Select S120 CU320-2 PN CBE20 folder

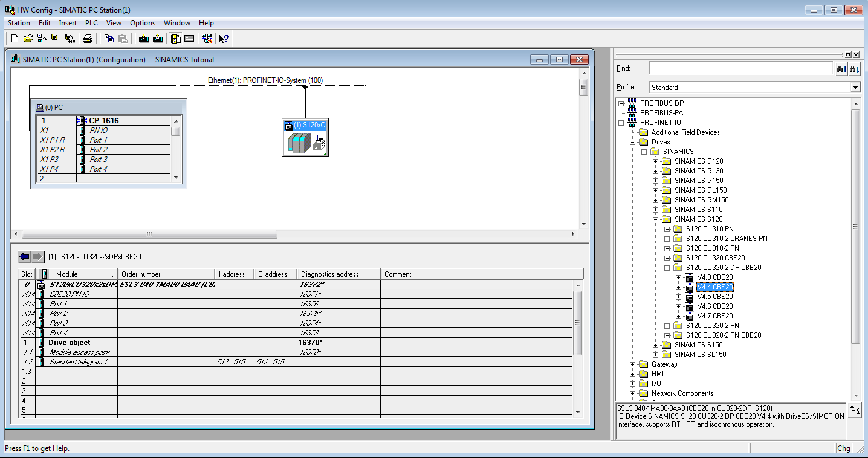(724, 335)
